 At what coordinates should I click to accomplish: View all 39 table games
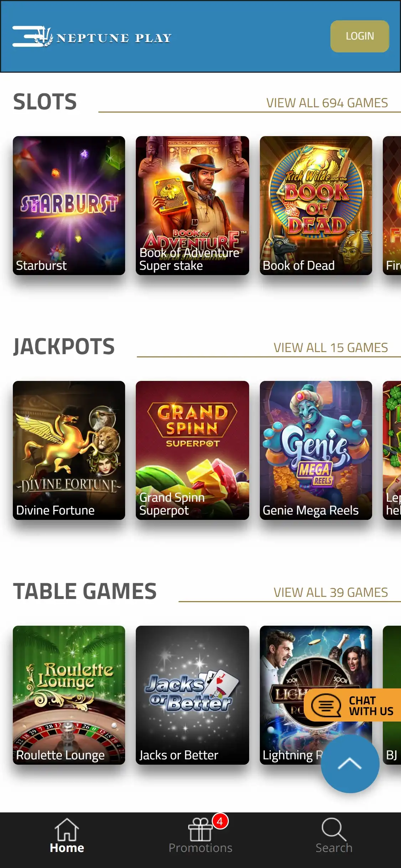tap(330, 593)
